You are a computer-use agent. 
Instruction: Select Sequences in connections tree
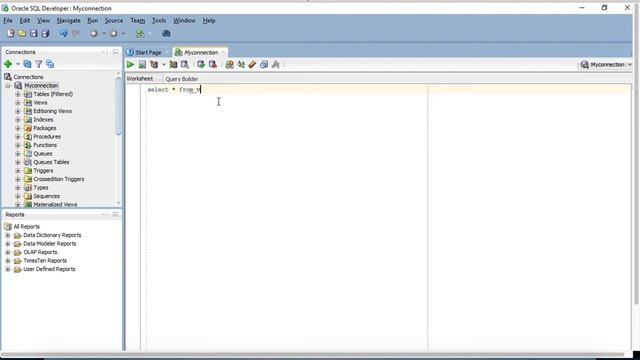47,196
